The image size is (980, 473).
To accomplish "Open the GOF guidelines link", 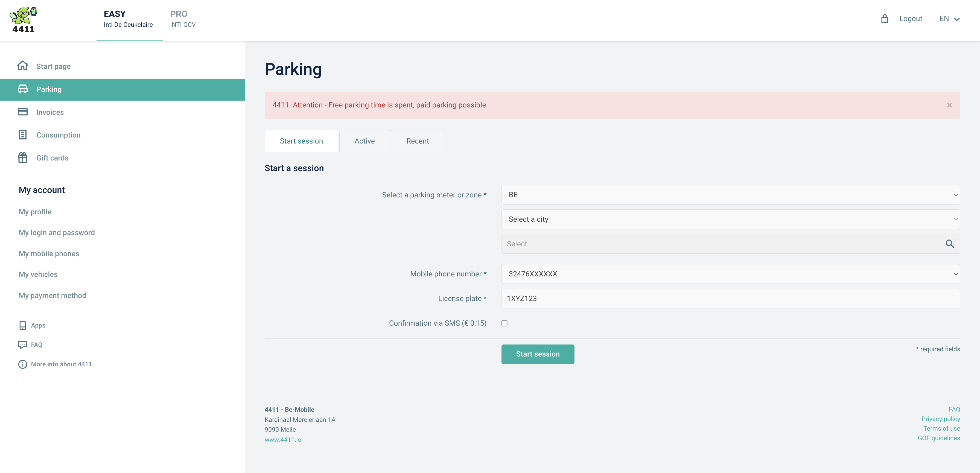I will click(x=938, y=438).
